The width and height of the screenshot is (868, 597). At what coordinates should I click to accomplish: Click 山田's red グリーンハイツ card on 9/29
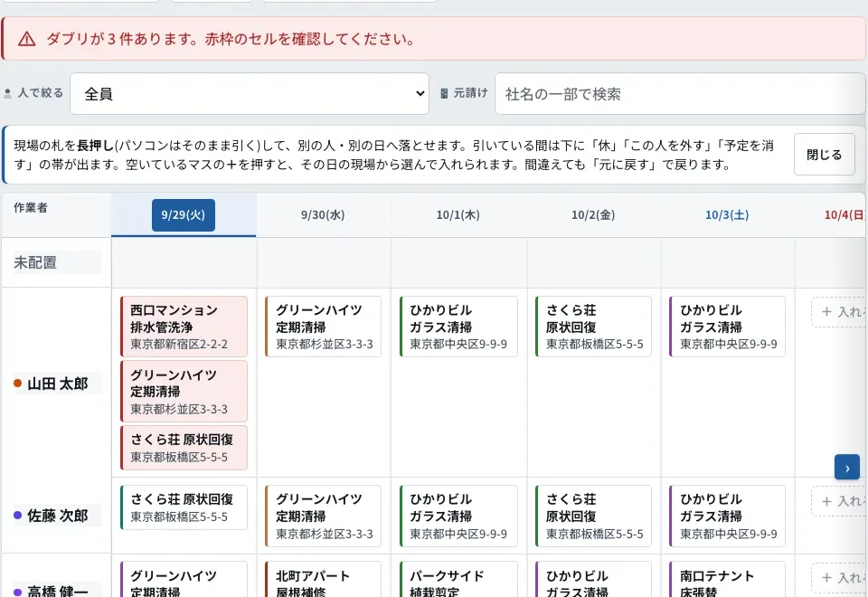[x=184, y=392]
